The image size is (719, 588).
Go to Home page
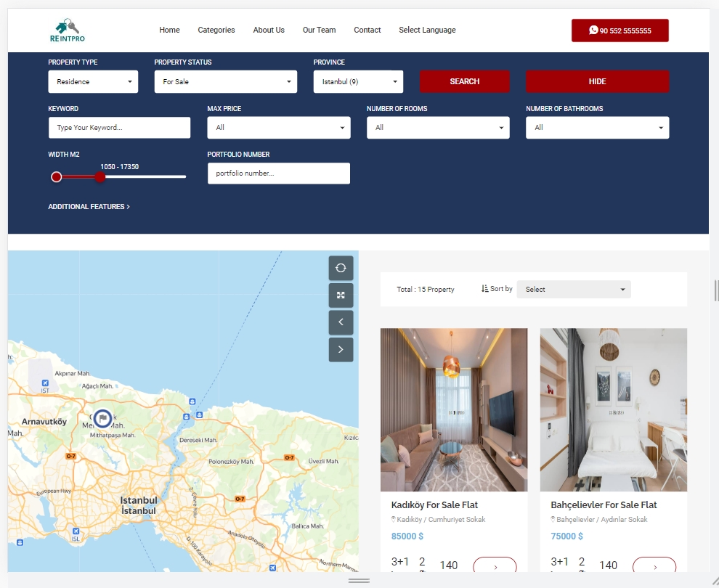[169, 30]
